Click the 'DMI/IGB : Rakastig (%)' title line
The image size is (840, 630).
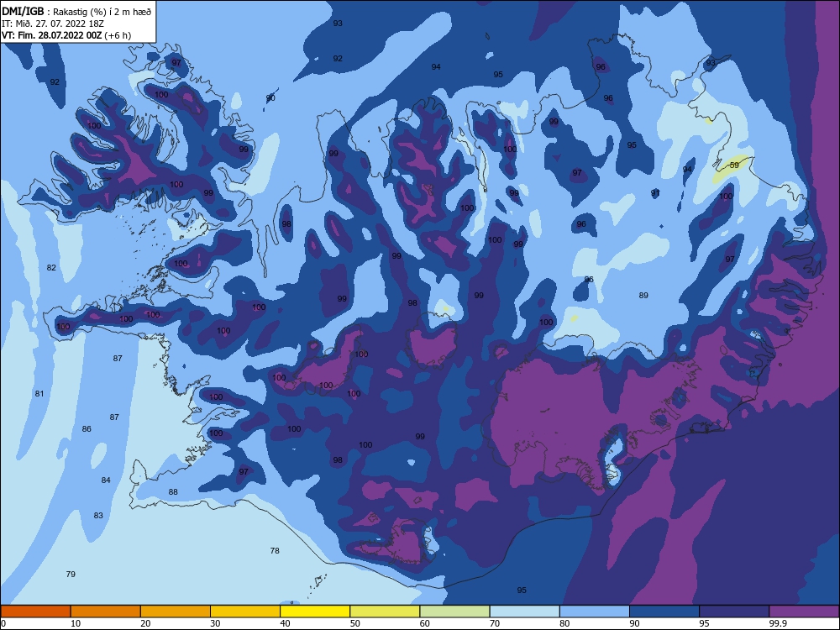76,12
